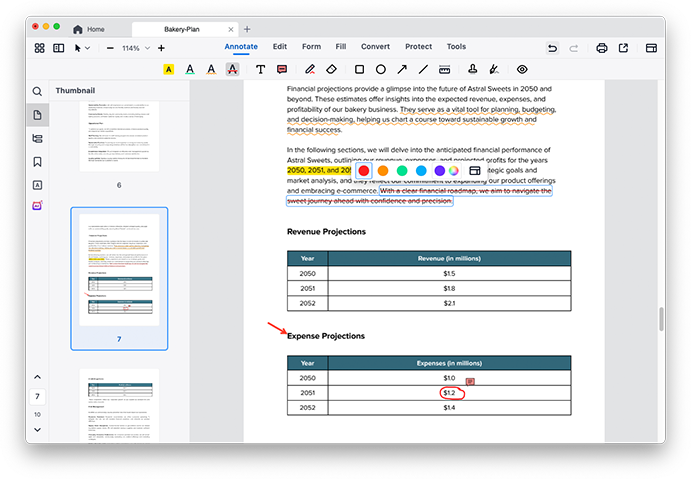Pick the orange color swatch

tap(383, 171)
